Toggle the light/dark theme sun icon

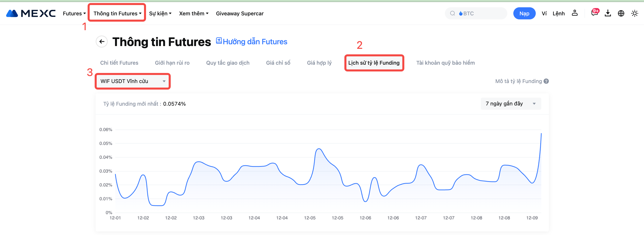pos(634,13)
